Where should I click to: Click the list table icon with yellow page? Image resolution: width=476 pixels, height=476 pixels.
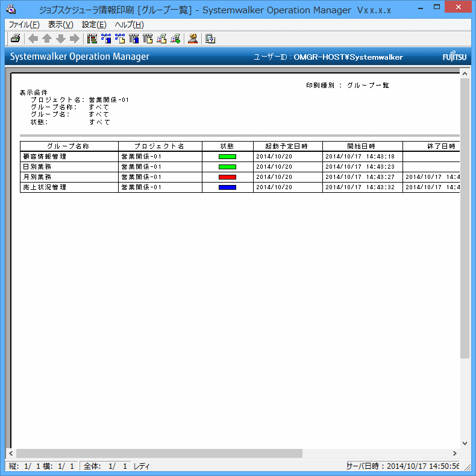[148, 39]
